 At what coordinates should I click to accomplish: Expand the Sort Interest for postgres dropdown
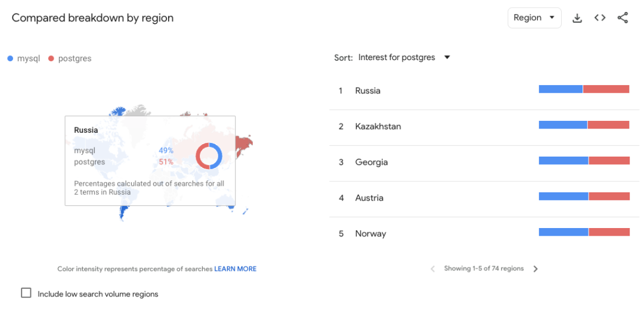tap(404, 57)
